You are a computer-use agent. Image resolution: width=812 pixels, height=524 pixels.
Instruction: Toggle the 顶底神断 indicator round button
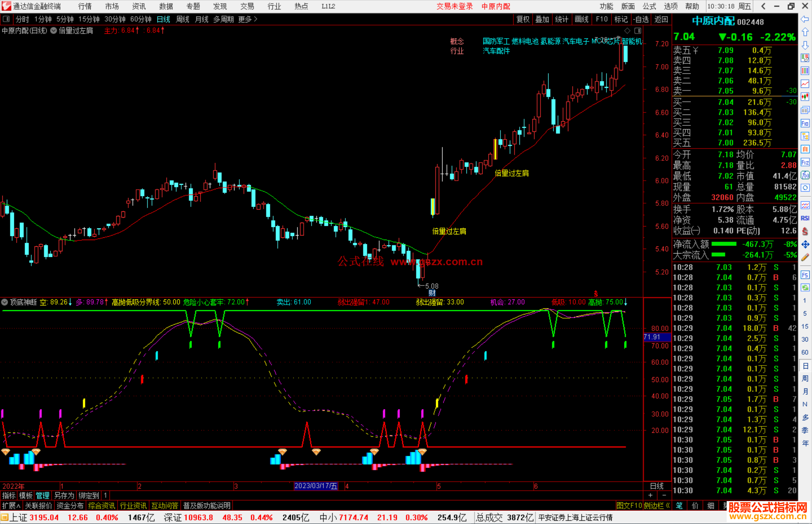5,302
